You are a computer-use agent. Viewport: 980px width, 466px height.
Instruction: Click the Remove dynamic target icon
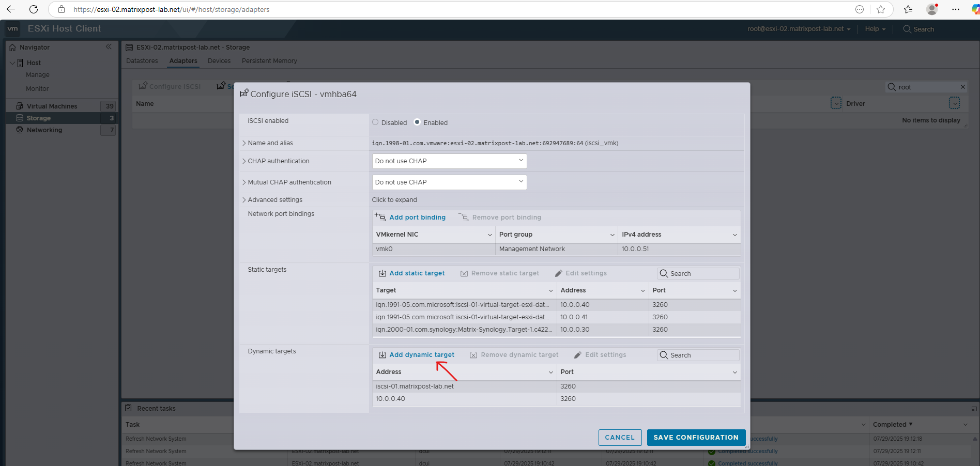tap(473, 355)
